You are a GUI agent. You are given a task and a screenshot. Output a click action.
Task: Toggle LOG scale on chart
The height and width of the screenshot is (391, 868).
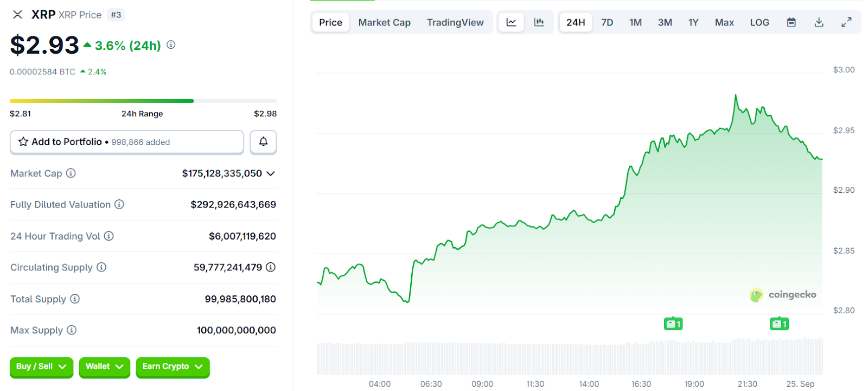[759, 22]
